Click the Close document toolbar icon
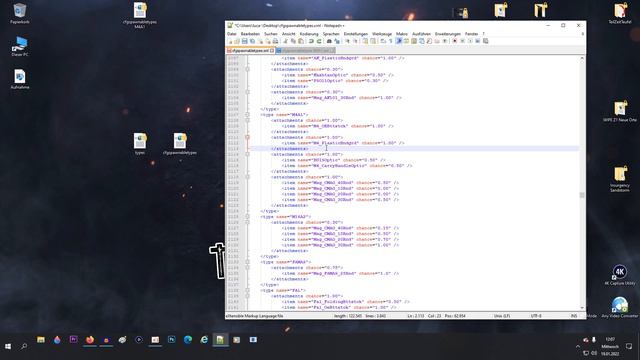640x360 pixels. click(260, 41)
